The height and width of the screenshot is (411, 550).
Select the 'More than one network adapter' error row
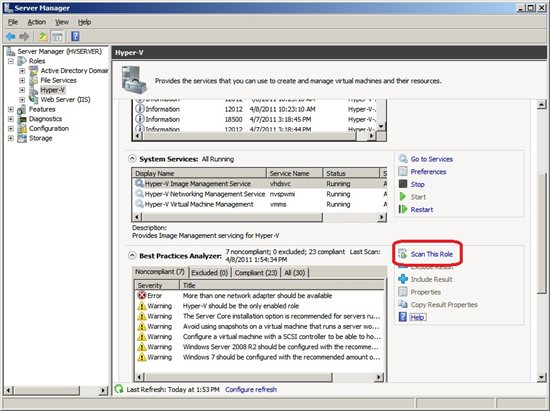coord(259,295)
